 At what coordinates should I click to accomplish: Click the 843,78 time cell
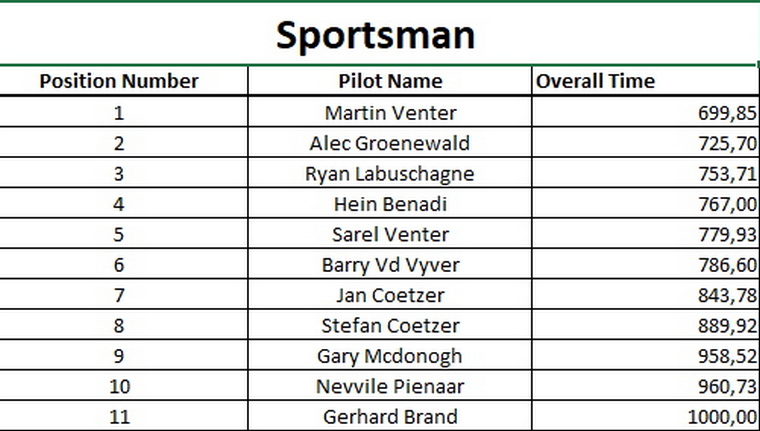[x=644, y=294]
